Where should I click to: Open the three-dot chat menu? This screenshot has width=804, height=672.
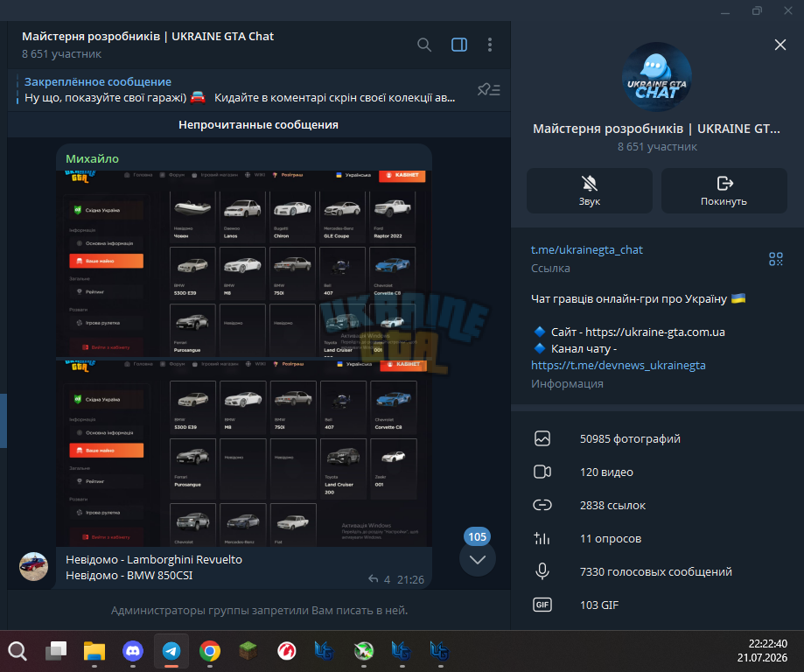point(490,45)
